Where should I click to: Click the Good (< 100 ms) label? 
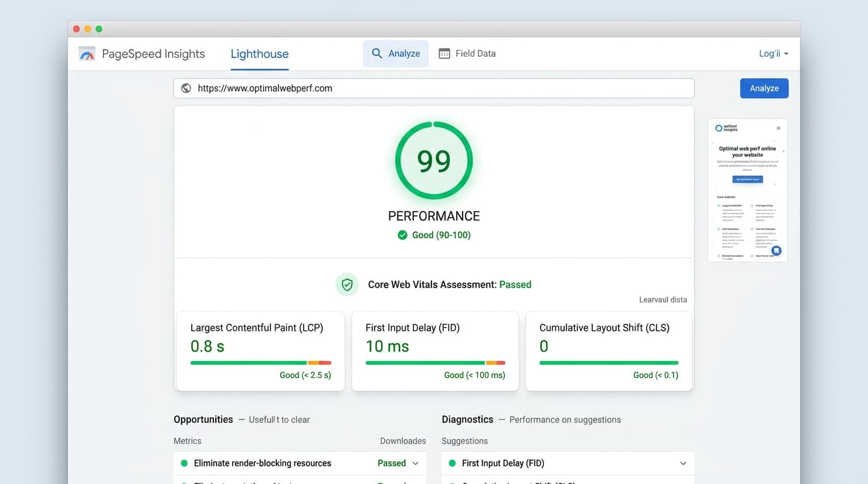pyautogui.click(x=474, y=375)
